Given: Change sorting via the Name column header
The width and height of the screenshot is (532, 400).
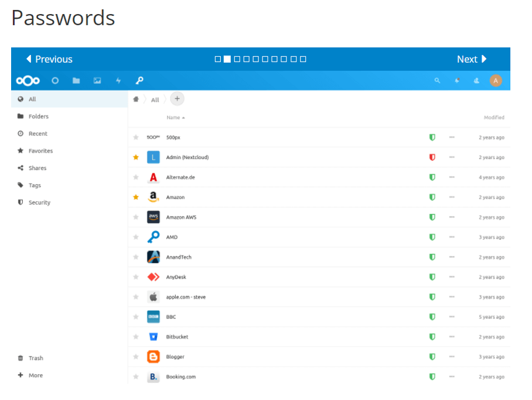Looking at the screenshot, I should [174, 117].
